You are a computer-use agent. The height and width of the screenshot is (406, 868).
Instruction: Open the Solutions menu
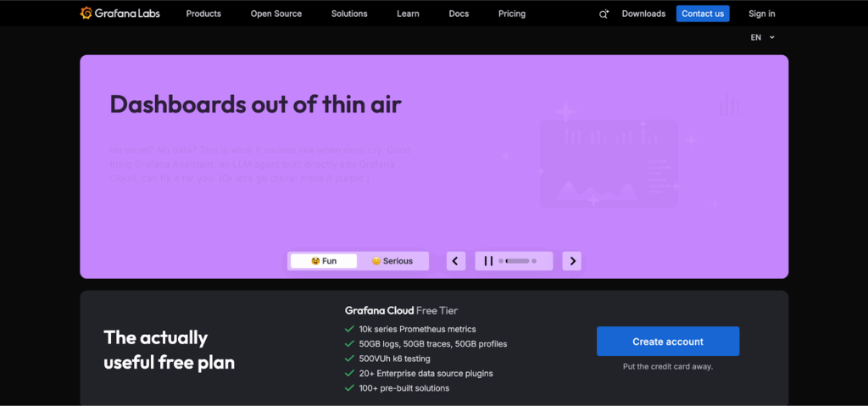point(349,14)
